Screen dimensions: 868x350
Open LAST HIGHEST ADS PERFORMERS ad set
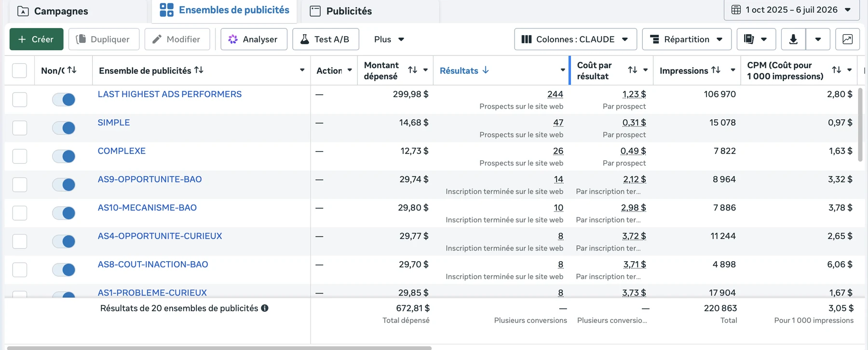tap(170, 94)
